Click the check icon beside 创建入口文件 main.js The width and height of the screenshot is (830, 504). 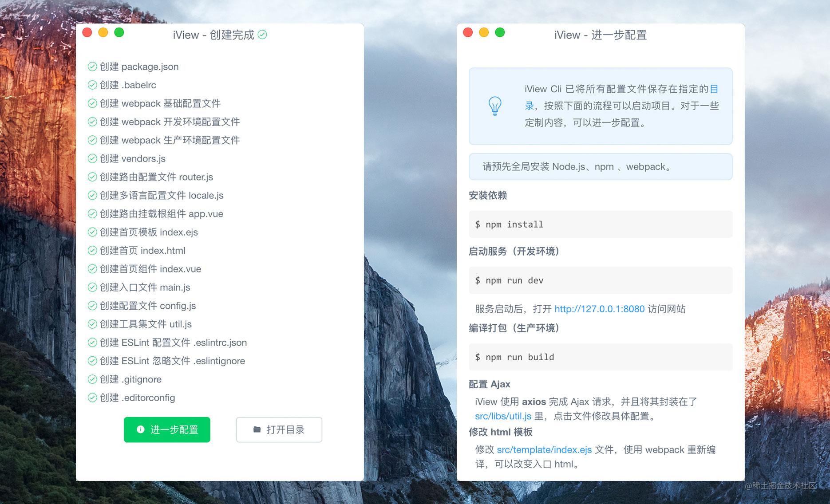point(92,287)
